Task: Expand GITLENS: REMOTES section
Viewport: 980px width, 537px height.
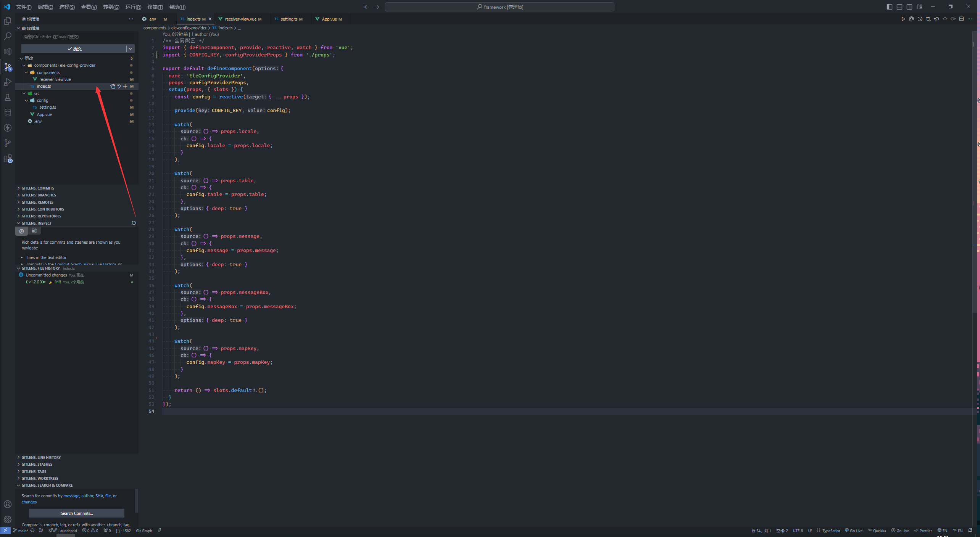Action: (x=76, y=203)
